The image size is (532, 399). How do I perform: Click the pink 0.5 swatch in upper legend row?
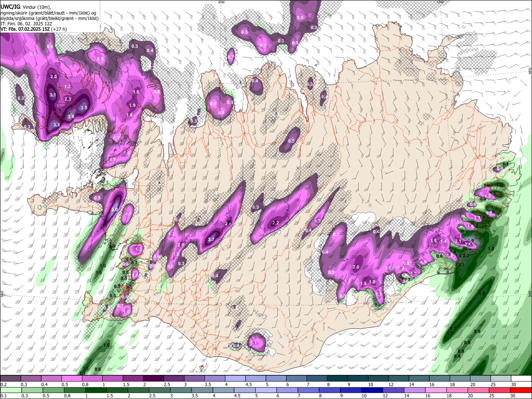point(71,379)
